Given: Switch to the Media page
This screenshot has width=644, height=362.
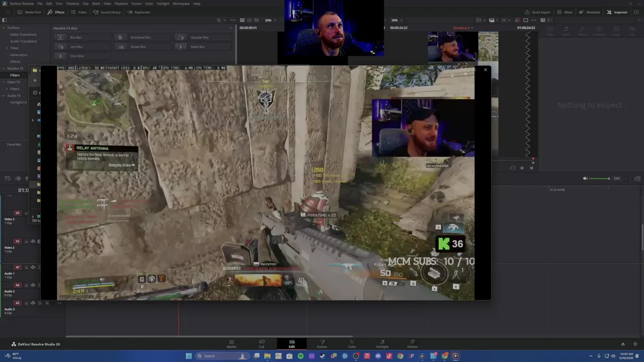Looking at the screenshot, I should click(x=231, y=344).
